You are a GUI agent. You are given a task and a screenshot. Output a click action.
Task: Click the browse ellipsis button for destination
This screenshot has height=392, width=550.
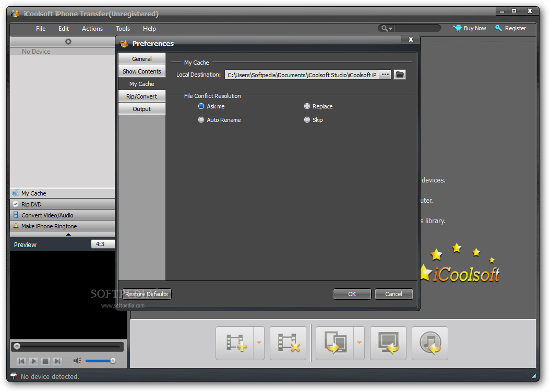[385, 75]
